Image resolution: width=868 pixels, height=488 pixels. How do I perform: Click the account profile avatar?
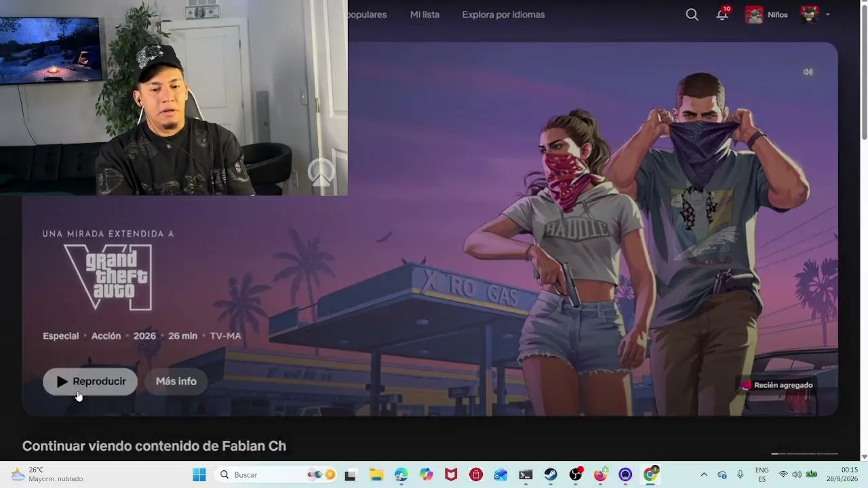click(x=809, y=14)
